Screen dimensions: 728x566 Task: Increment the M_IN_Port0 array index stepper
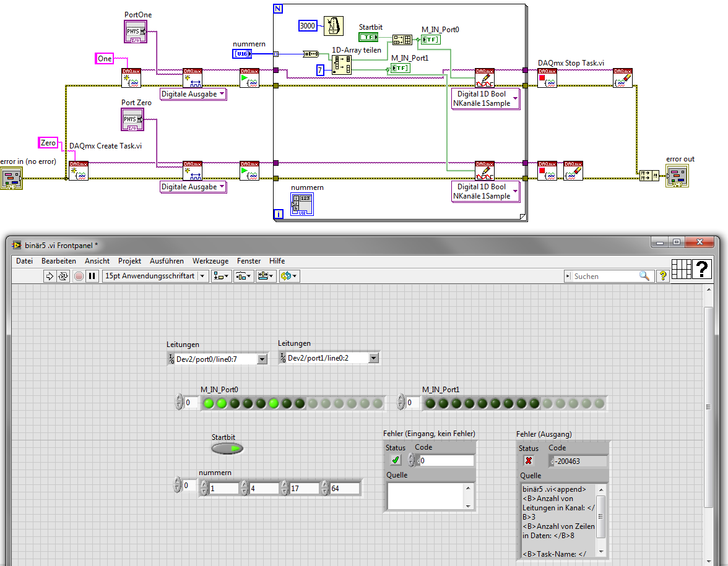point(180,399)
